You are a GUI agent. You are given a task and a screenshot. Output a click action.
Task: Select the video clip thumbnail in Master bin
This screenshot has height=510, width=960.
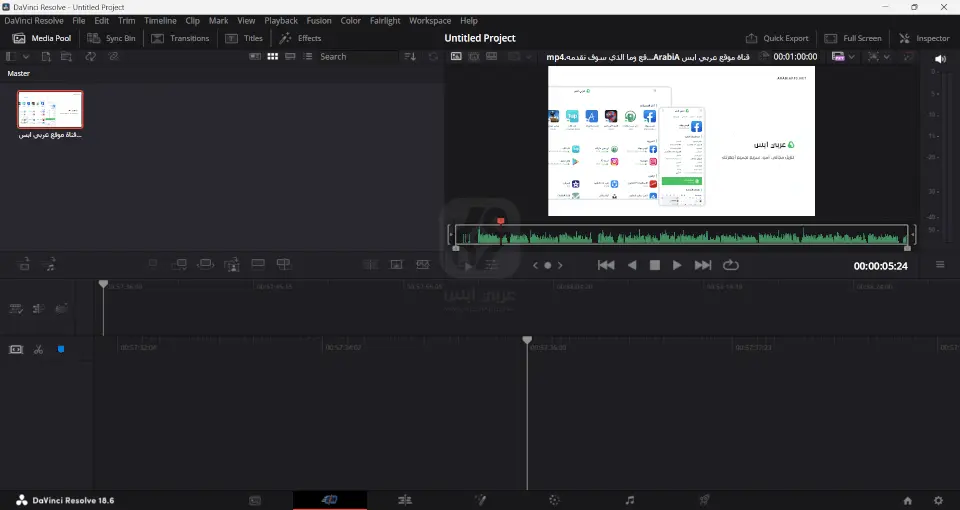click(50, 109)
